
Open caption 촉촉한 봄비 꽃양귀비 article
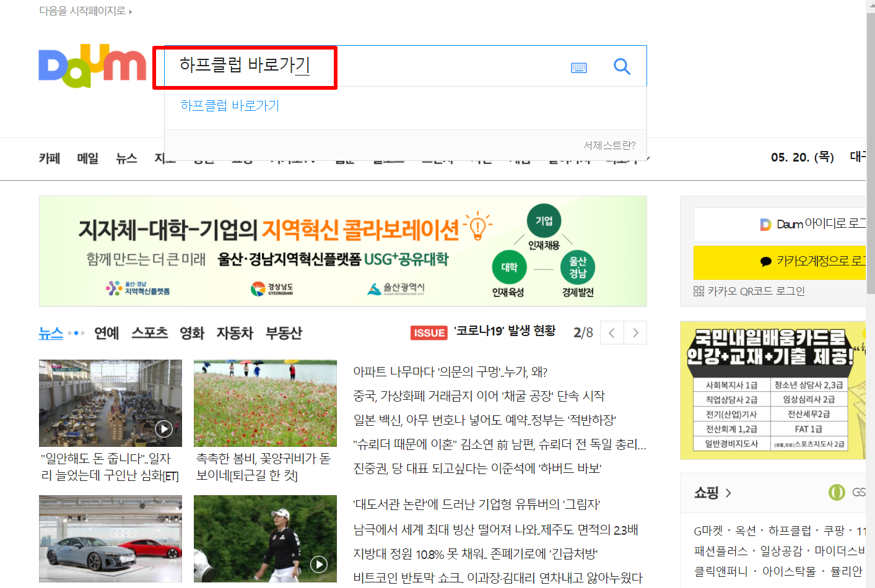point(263,467)
